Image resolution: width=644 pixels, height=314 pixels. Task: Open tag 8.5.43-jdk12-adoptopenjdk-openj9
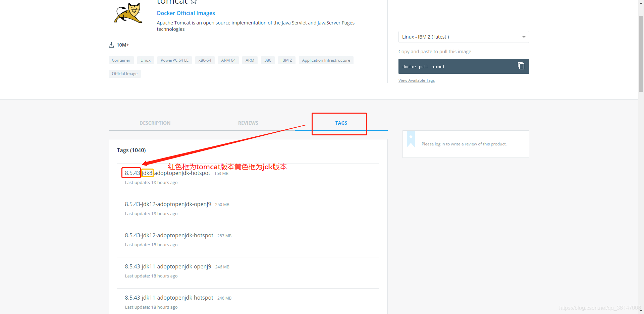coord(168,204)
